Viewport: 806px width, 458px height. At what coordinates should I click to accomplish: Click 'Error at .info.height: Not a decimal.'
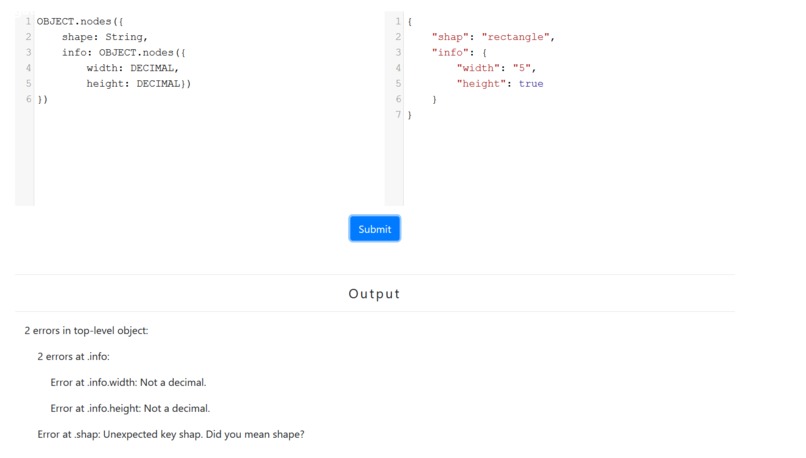130,408
